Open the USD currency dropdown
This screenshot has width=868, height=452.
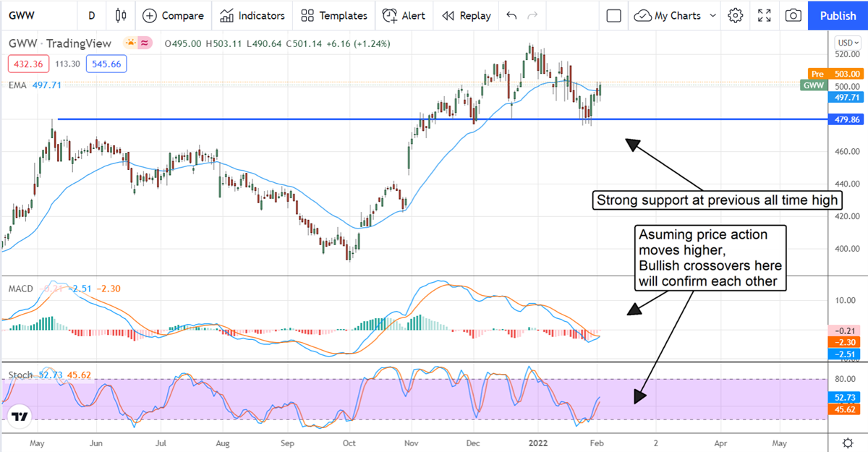coord(846,42)
